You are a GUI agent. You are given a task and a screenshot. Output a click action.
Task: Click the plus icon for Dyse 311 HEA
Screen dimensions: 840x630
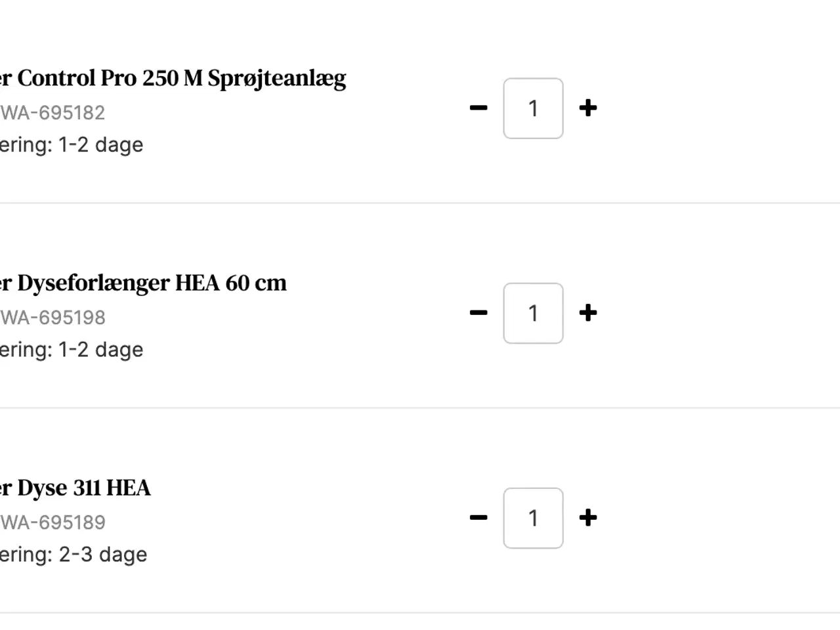tap(588, 518)
